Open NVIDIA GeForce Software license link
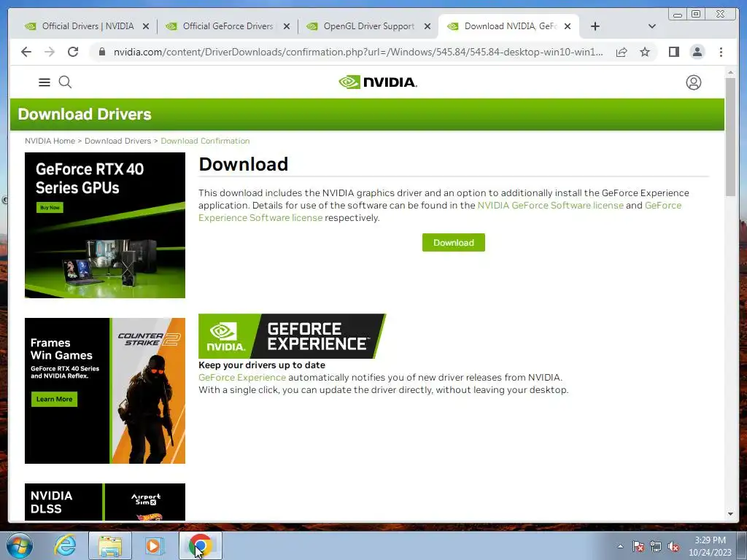Screen dimensions: 747x560 [x=550, y=205]
